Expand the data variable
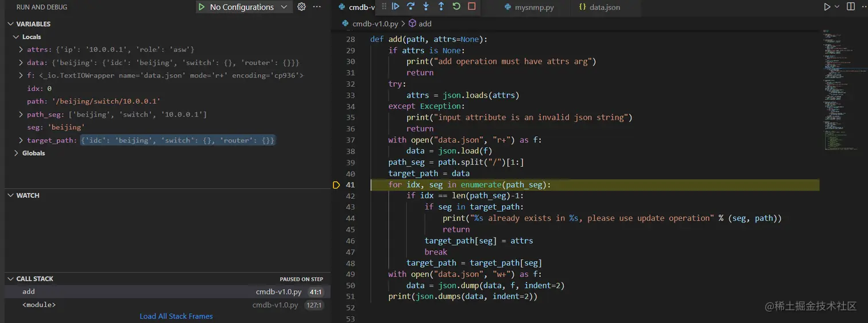Screen dimensions: 868x323 coord(21,63)
